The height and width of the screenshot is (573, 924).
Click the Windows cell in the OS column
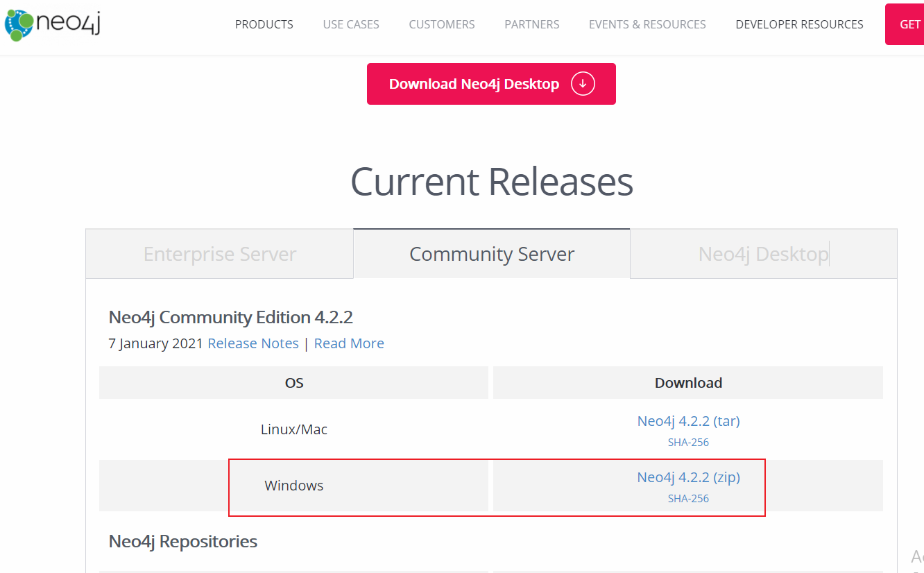(294, 486)
